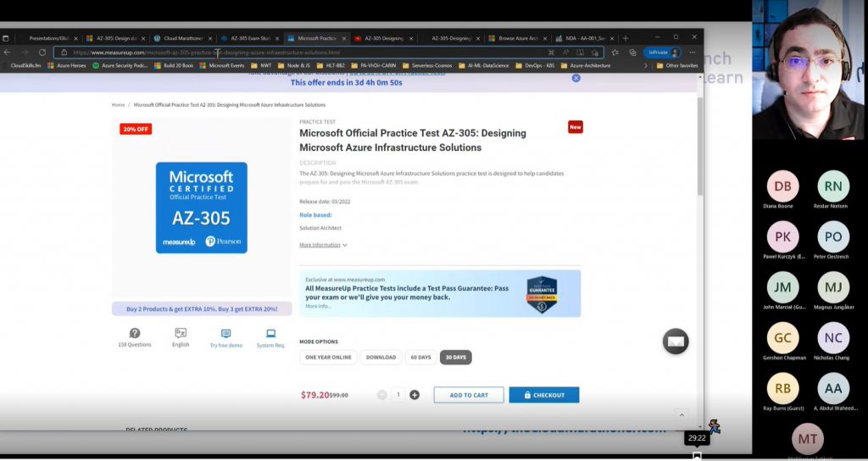
Task: Open the AI-ML-DataScience bookmarks folder
Action: click(483, 65)
